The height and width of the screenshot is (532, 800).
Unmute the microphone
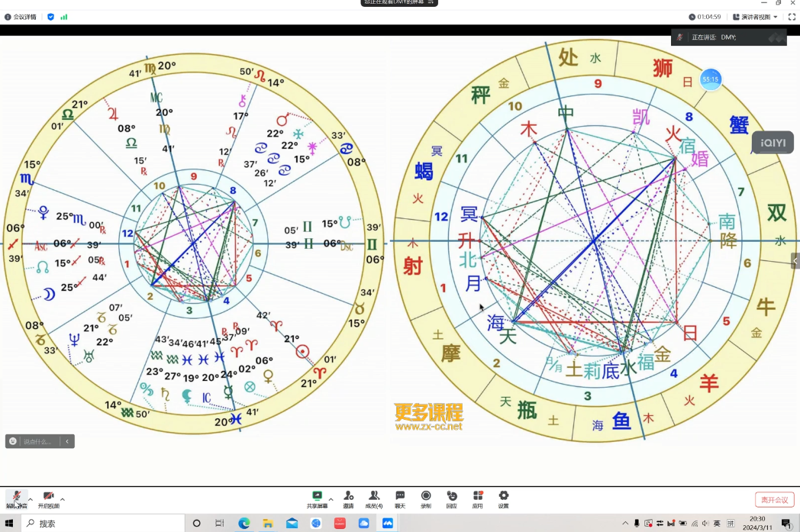16,499
